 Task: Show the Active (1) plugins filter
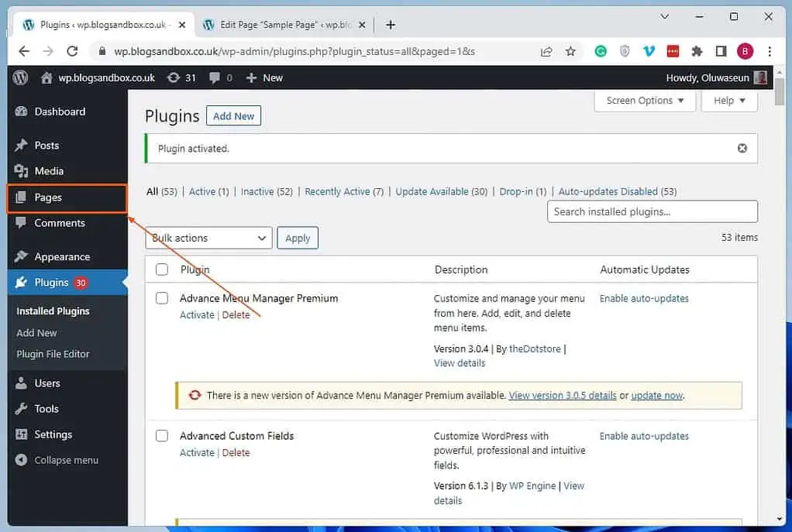click(208, 192)
